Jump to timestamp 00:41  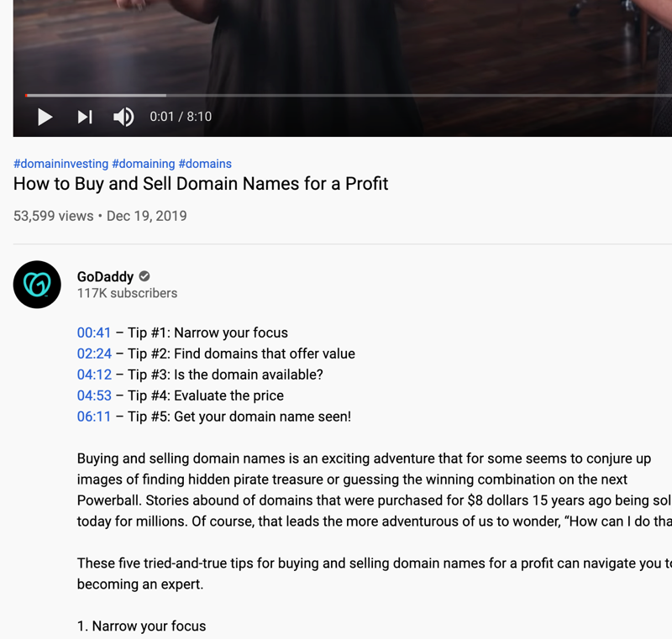94,333
